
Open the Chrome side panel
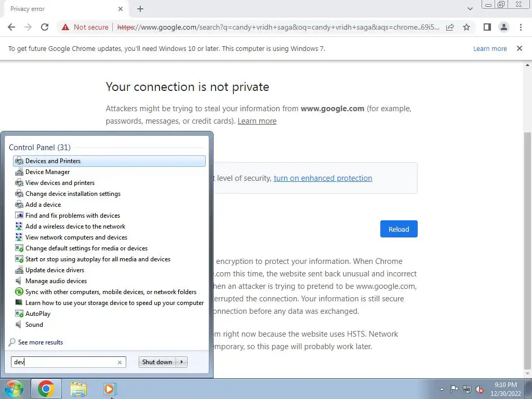click(x=487, y=27)
